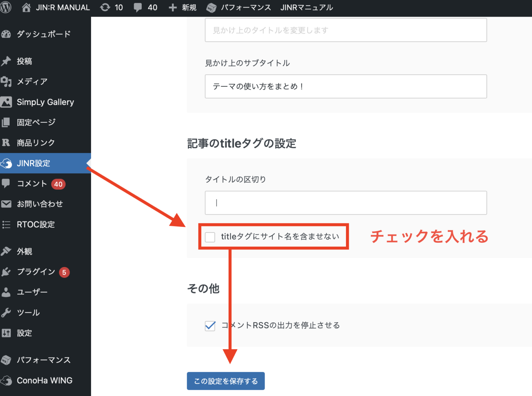Open the JINR設定 menu

click(34, 163)
